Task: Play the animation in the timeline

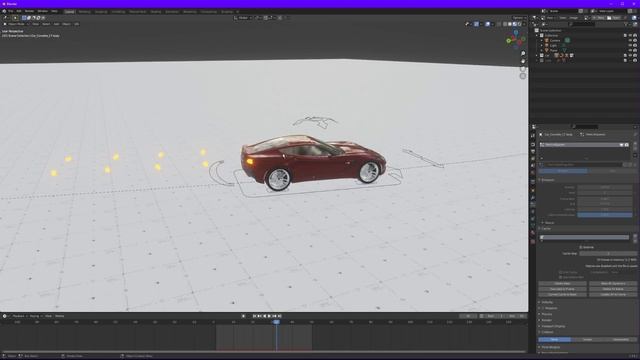Action: click(x=269, y=316)
